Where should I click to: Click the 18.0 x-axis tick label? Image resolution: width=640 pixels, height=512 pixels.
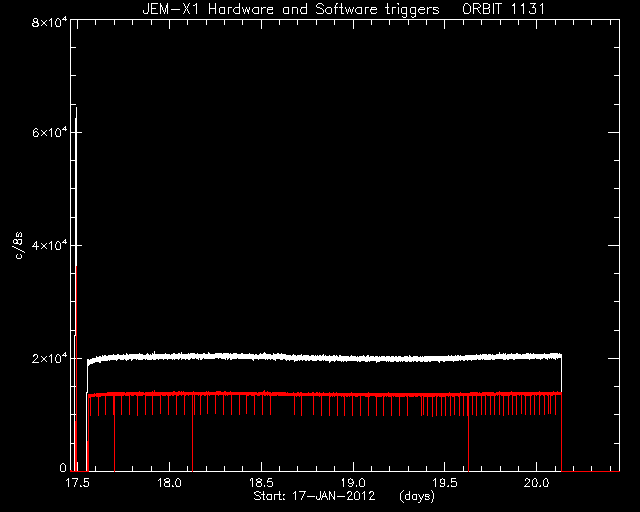(x=169, y=483)
